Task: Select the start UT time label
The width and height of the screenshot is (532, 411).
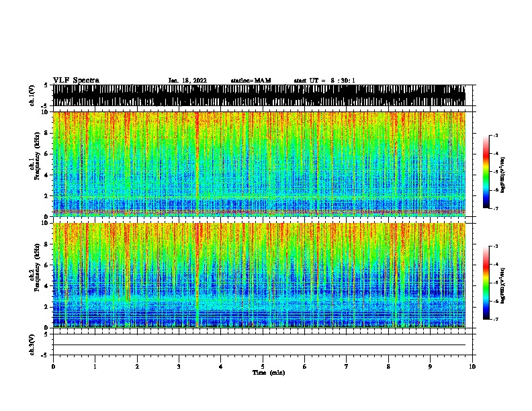Action: (x=324, y=81)
